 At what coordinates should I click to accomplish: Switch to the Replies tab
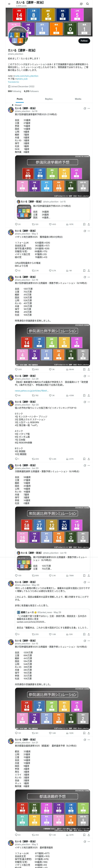[x=49, y=99]
